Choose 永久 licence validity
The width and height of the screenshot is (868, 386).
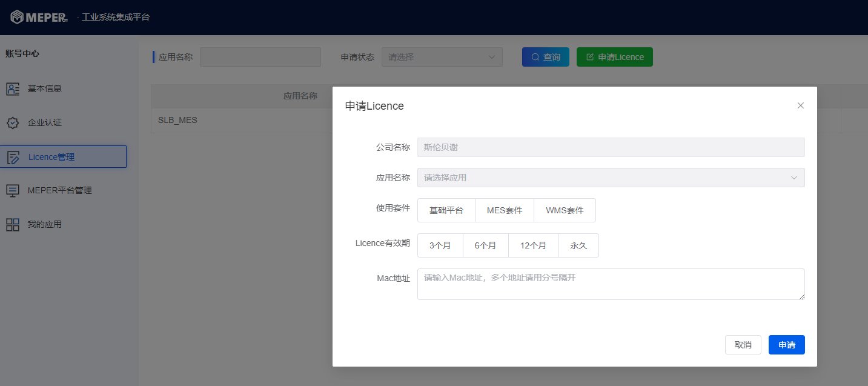578,245
